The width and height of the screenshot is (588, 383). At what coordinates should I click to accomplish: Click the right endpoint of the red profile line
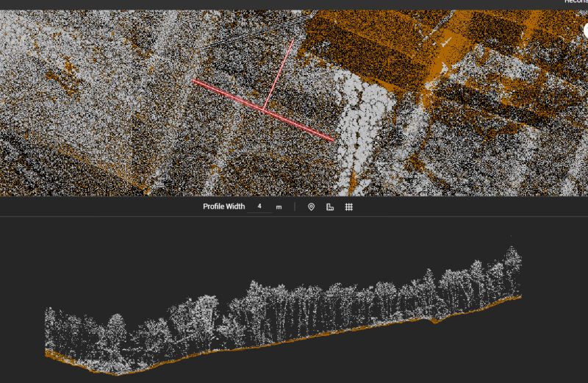click(x=333, y=139)
